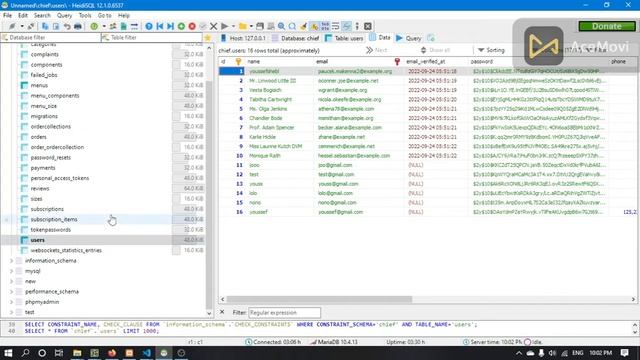Click the broom clear icon
640x360 pixels.
(303, 26)
